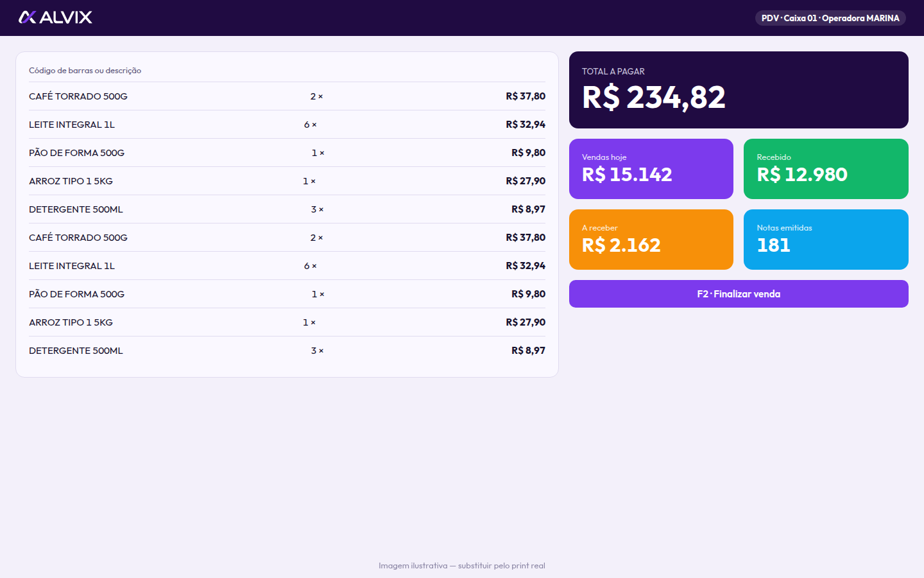Select the second LEITE INTEGRAL 1L row
This screenshot has height=578, width=924.
[287, 266]
